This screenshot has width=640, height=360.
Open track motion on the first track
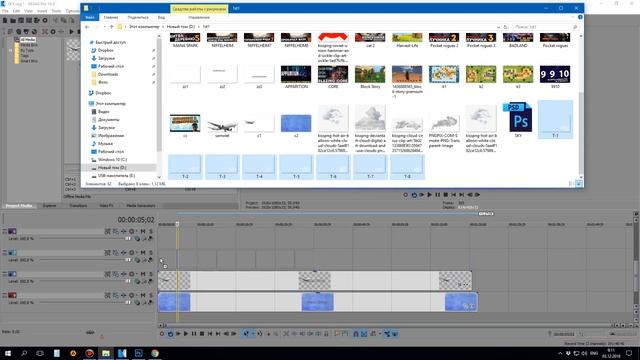(116, 231)
